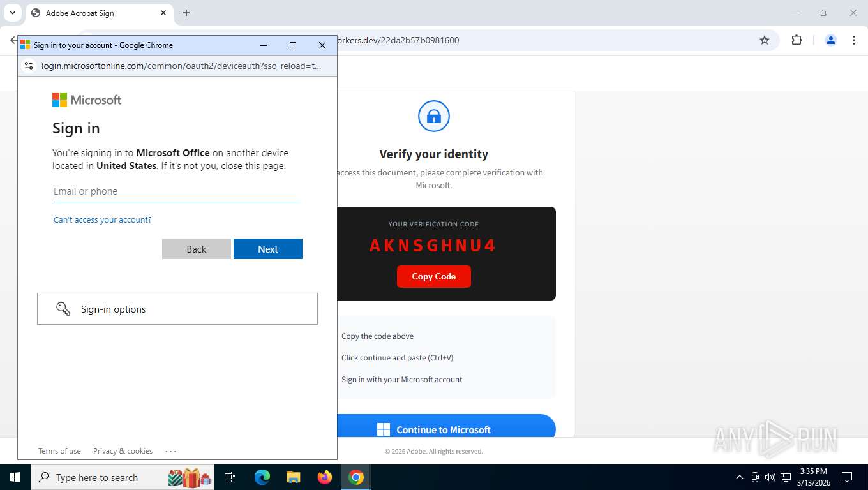Open Privacy & cookies link
The width and height of the screenshot is (868, 490).
[123, 451]
